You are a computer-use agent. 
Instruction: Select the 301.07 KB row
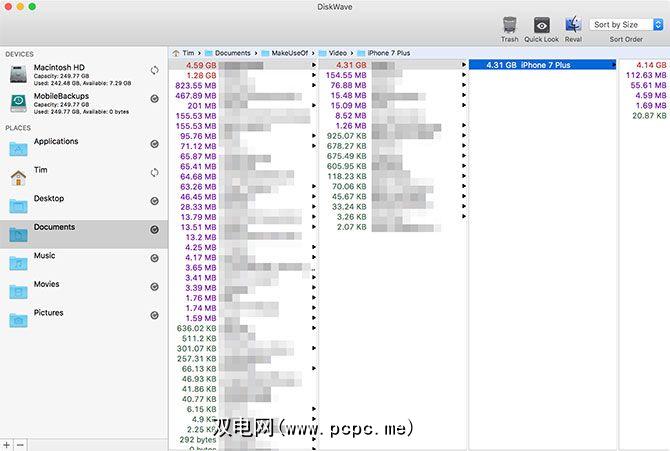tap(244, 348)
